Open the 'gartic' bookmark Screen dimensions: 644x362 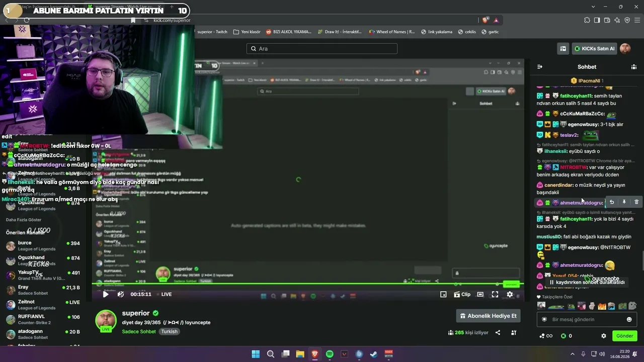[490, 32]
